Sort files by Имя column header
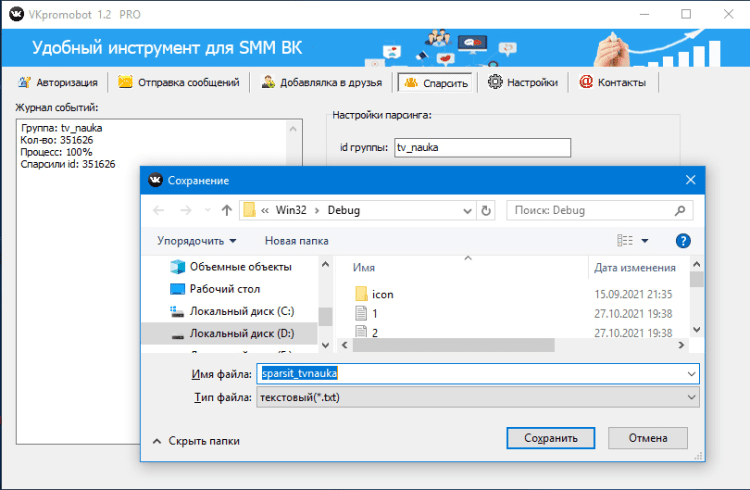The image size is (750, 490). coord(364,267)
